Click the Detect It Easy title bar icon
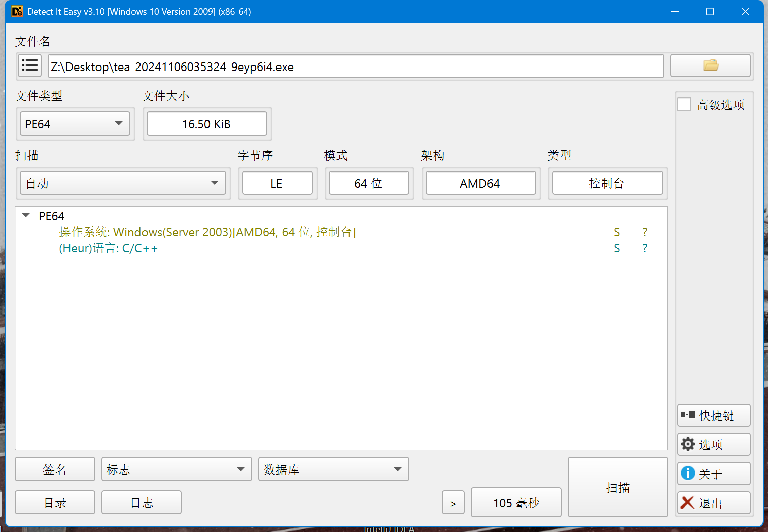This screenshot has height=532, width=768. [x=17, y=11]
